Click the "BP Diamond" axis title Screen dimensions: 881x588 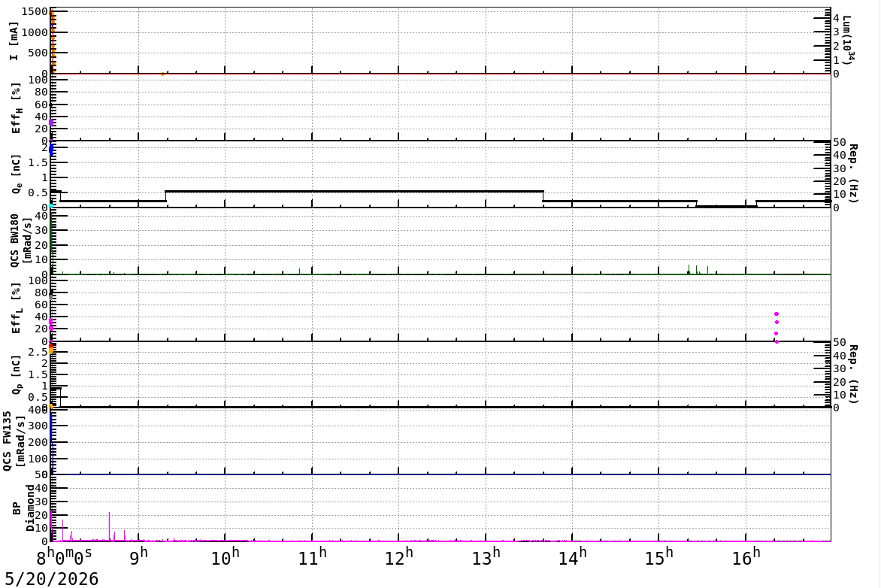pos(23,508)
